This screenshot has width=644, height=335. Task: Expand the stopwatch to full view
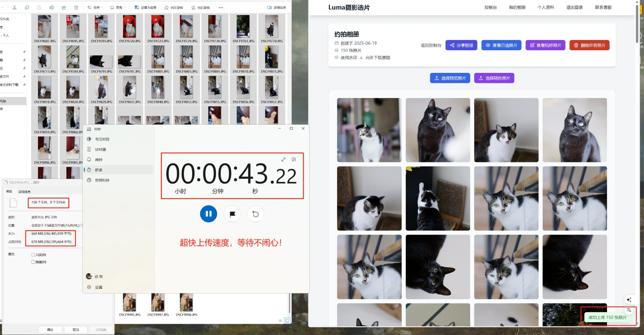pyautogui.click(x=283, y=159)
